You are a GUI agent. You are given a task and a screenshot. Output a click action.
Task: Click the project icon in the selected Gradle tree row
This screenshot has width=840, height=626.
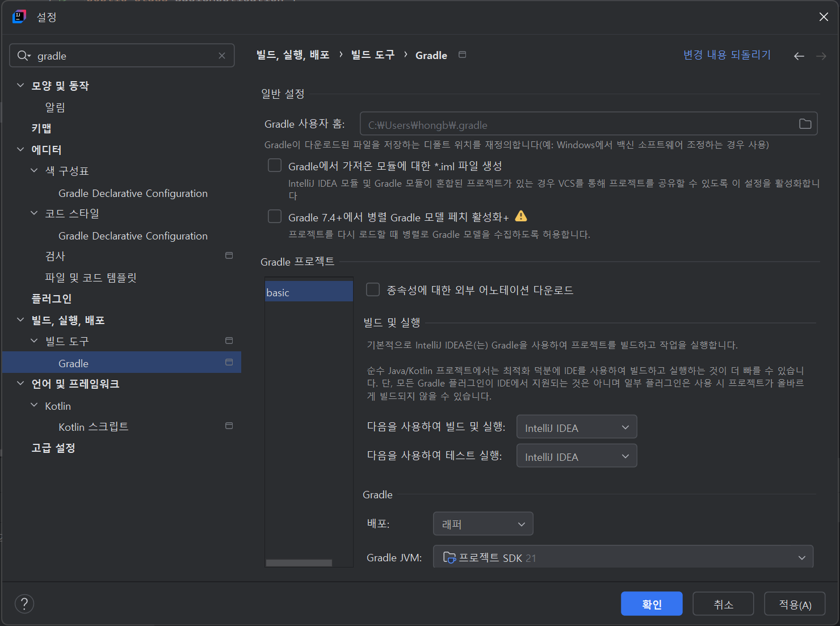tap(229, 362)
